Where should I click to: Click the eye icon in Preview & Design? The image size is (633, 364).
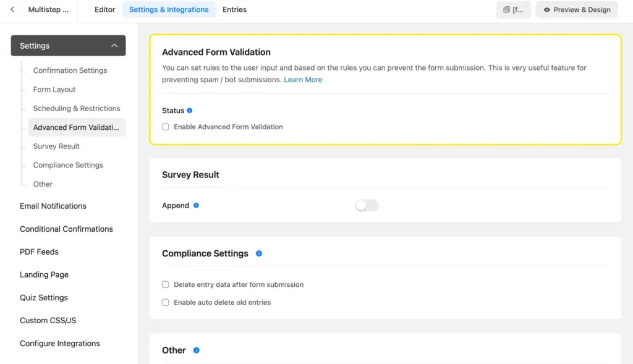pos(547,10)
